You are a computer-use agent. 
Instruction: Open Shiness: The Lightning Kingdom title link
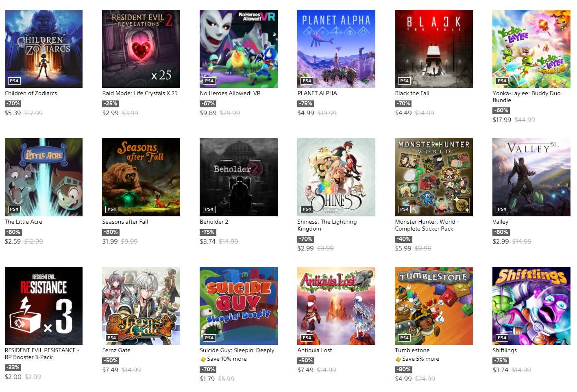pos(327,225)
